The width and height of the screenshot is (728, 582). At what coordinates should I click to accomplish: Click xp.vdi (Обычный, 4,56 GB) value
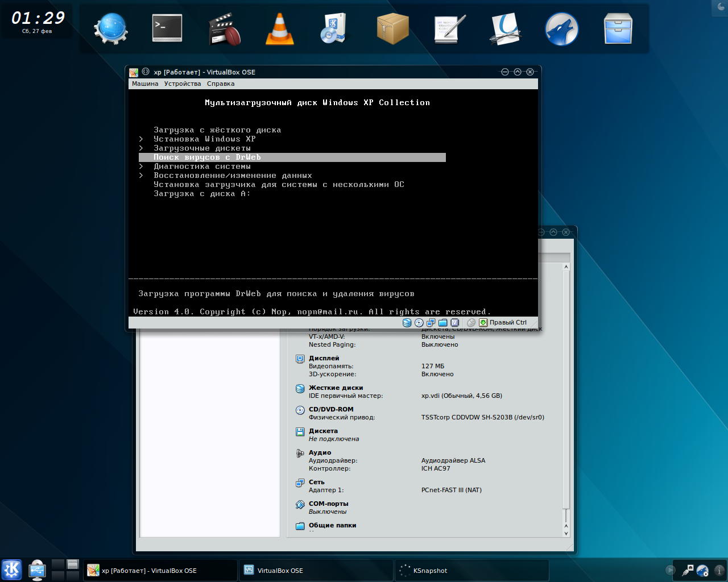[462, 396]
